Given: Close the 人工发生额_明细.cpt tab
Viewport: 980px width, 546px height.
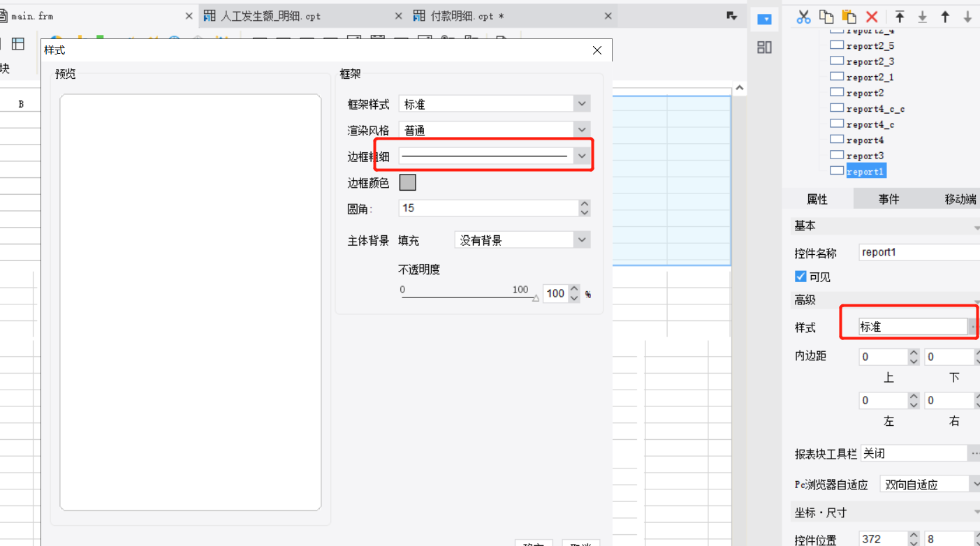Looking at the screenshot, I should 399,15.
